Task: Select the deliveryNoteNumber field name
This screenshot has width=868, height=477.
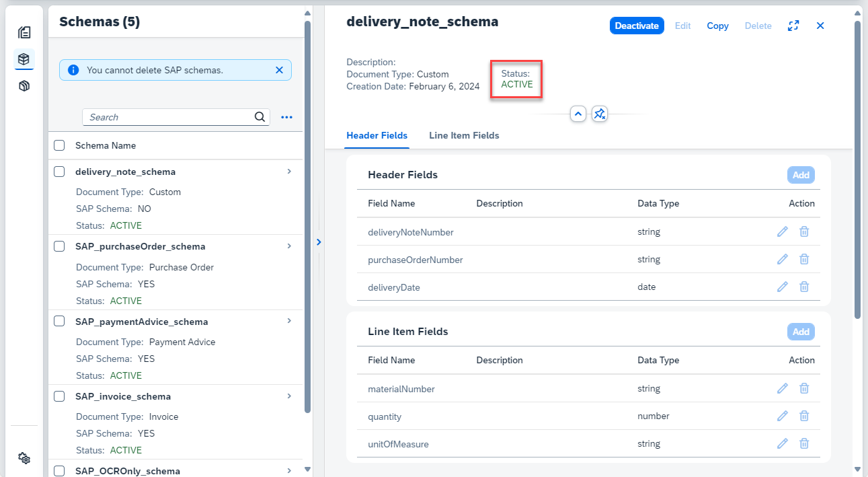Action: click(x=411, y=232)
